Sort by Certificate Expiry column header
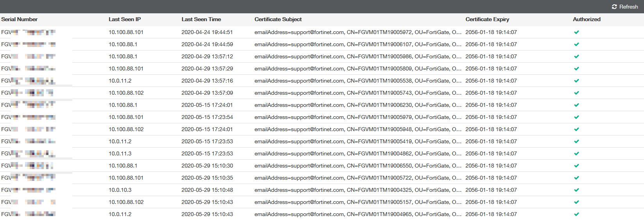This screenshot has height=220, width=644. [487, 19]
